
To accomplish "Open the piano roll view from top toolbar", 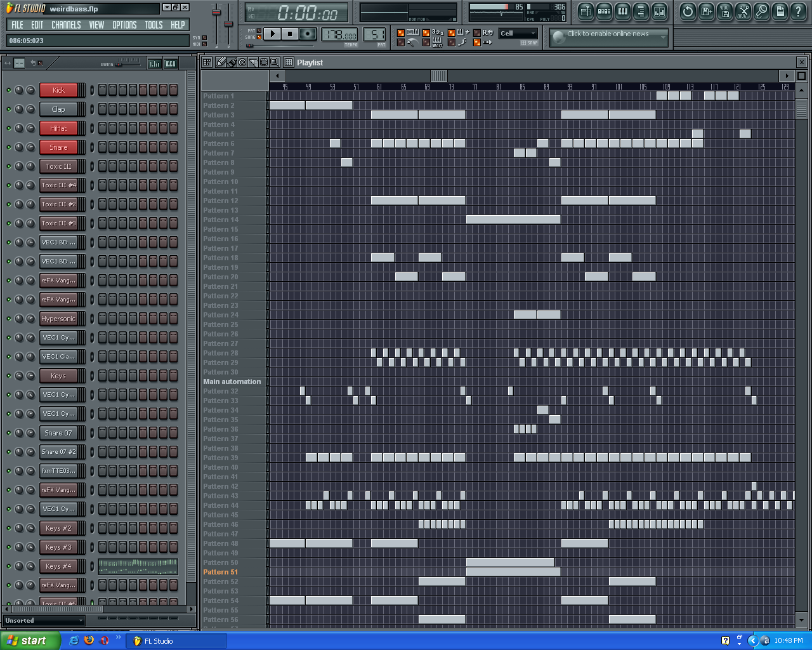I will click(622, 11).
